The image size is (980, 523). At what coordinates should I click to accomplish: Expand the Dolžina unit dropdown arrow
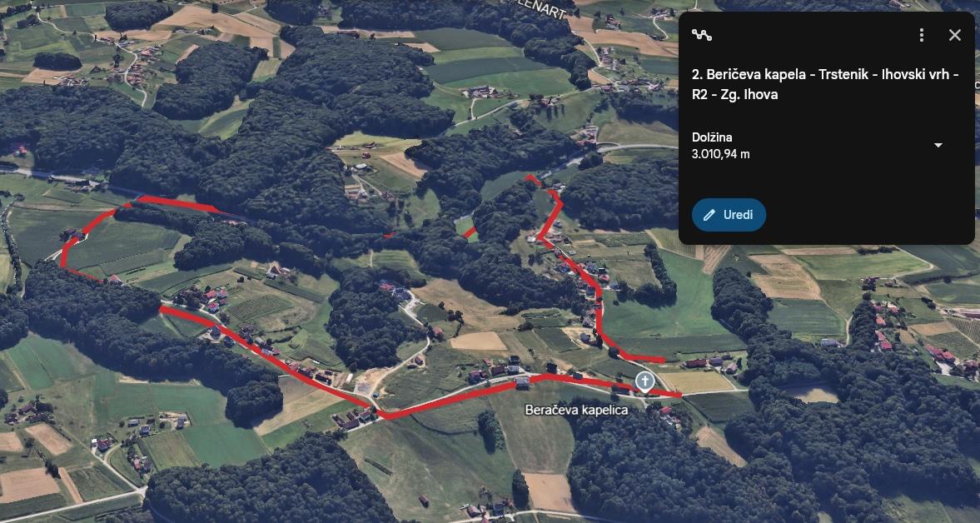938,145
